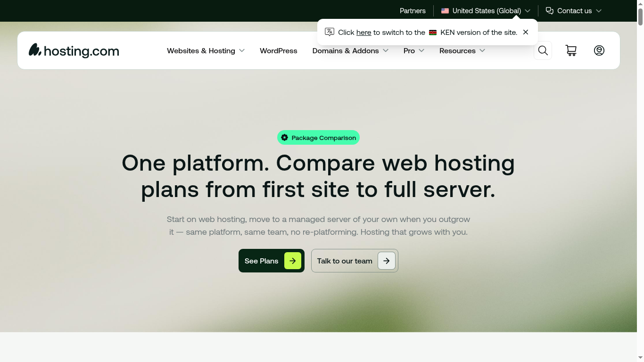
Task: Expand the Resources menu
Action: pos(462,50)
